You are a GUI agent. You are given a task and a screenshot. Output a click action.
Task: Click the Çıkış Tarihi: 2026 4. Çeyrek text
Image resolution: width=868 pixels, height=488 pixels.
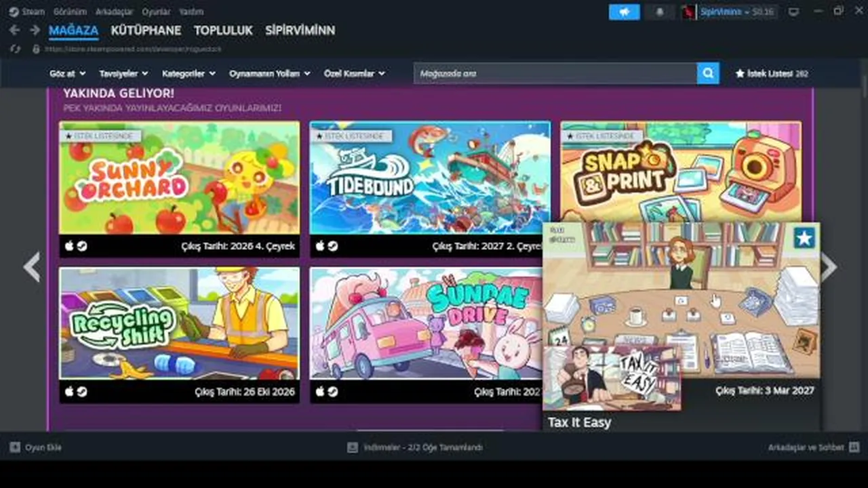(238, 246)
